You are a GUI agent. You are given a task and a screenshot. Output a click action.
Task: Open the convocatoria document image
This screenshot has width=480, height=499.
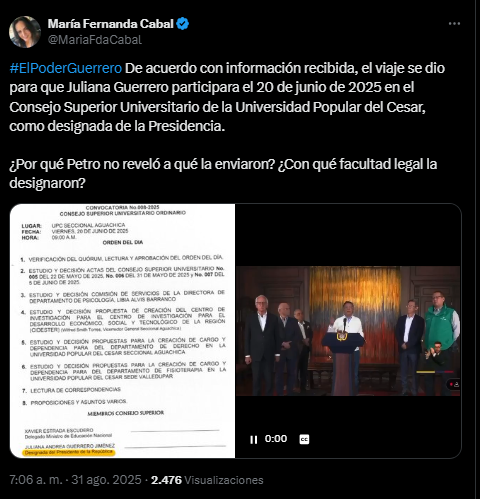click(x=122, y=331)
